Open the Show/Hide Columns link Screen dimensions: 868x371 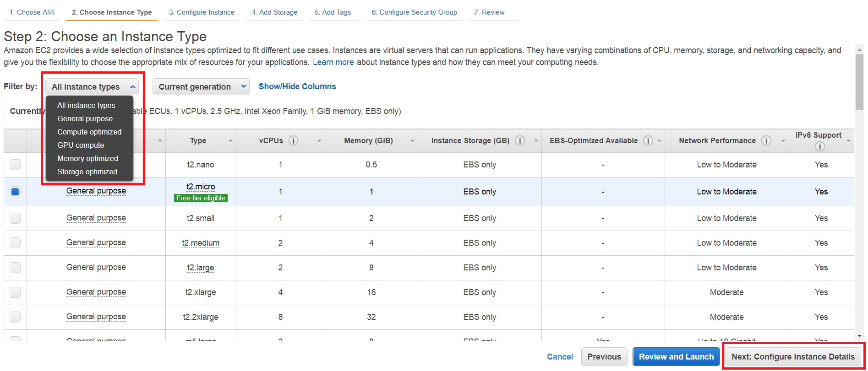click(297, 86)
